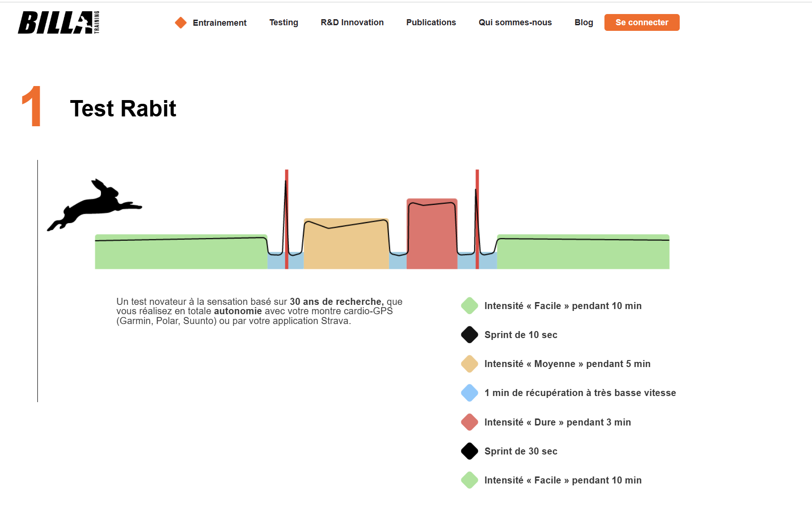The width and height of the screenshot is (812, 512).
Task: Click the BILLA Training logo
Action: click(x=58, y=22)
